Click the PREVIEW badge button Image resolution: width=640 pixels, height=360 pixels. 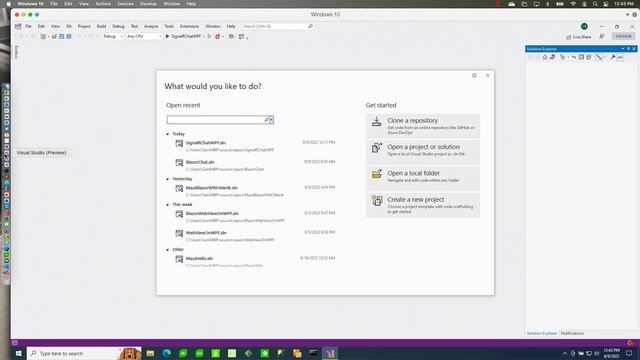pos(623,36)
